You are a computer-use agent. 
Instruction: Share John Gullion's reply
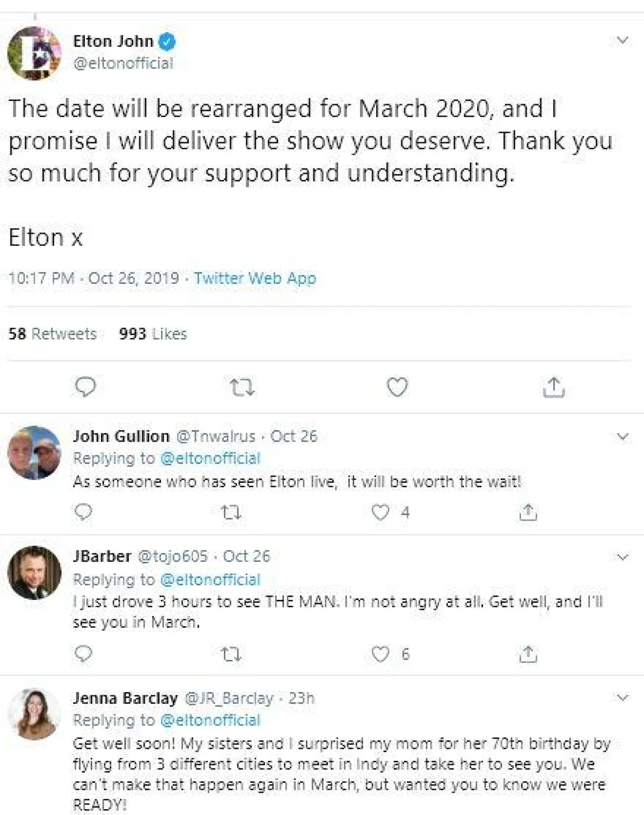(x=528, y=513)
